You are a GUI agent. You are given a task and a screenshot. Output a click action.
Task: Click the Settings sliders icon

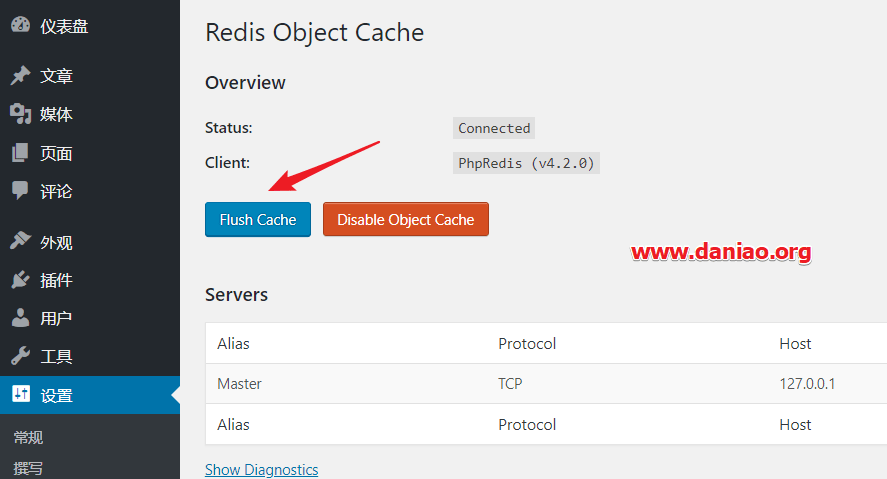pyautogui.click(x=20, y=394)
